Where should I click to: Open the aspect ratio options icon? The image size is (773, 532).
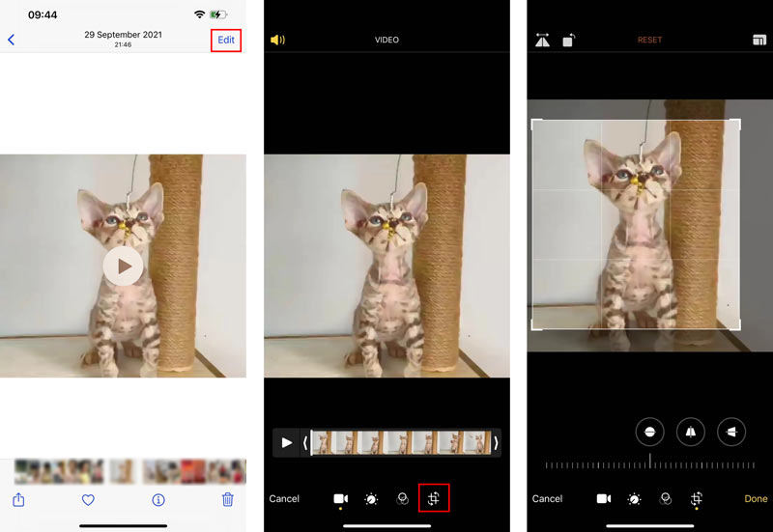pyautogui.click(x=759, y=40)
